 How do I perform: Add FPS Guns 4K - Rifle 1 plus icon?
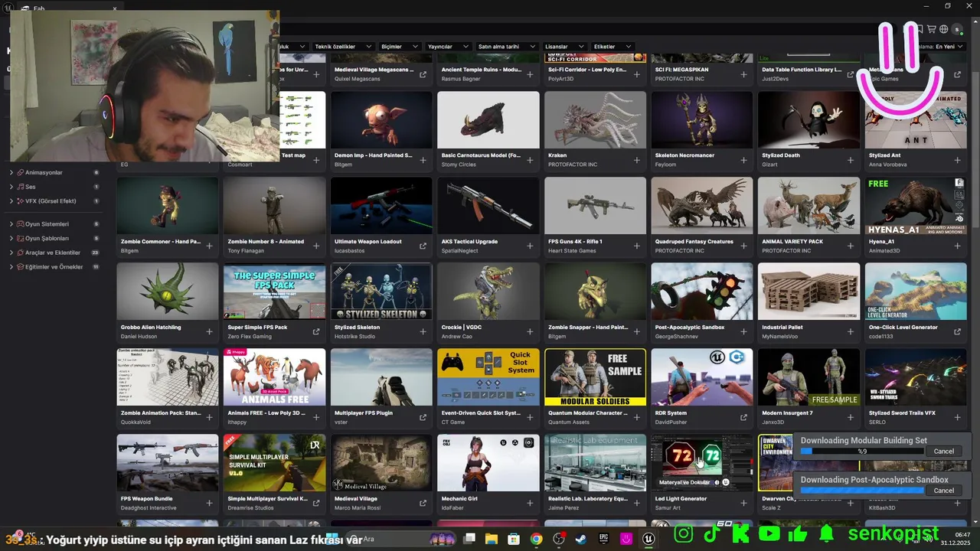[x=637, y=246]
